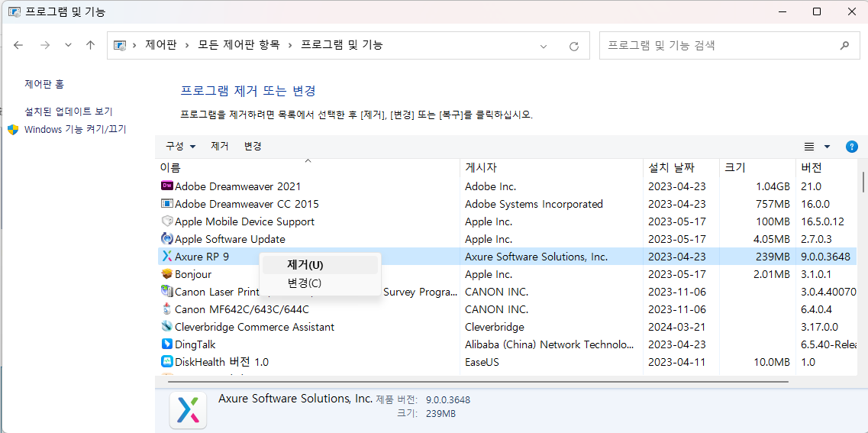The width and height of the screenshot is (868, 433).
Task: Sort by the 설치 날짜 column header
Action: (x=681, y=168)
